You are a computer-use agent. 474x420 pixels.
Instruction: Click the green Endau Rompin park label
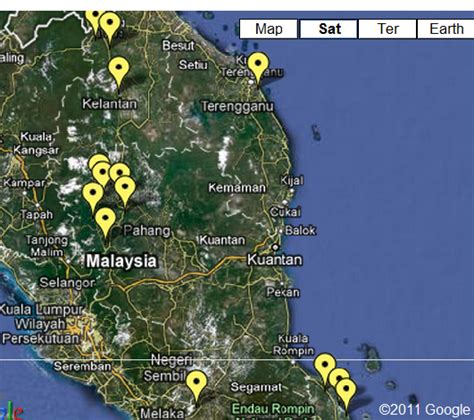[x=273, y=409]
